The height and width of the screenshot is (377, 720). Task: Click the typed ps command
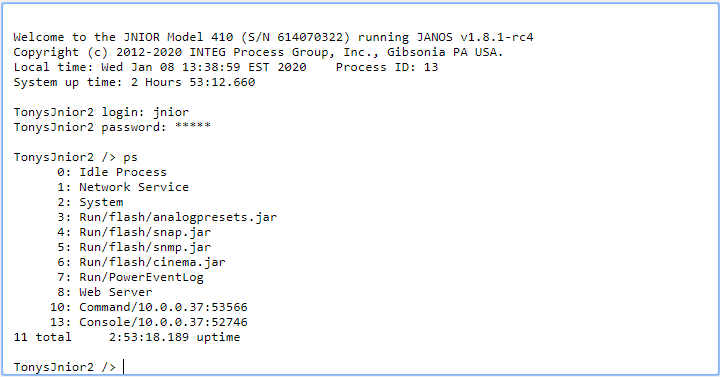130,158
